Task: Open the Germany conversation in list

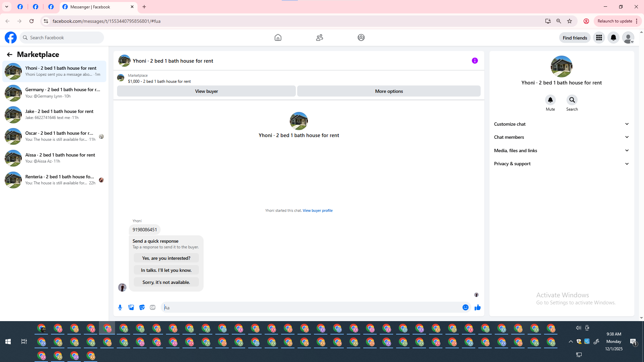Action: (54, 93)
